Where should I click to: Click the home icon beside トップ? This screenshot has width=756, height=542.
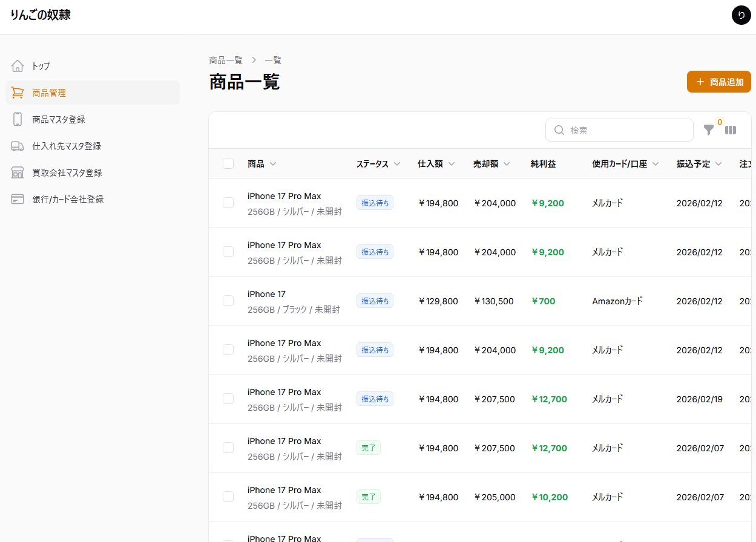[18, 66]
